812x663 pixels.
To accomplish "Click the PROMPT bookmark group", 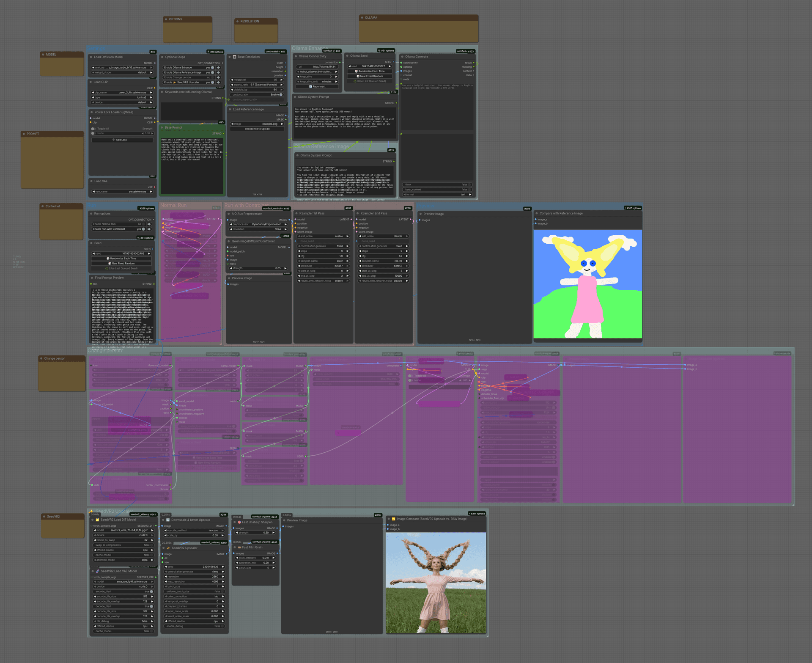I will pyautogui.click(x=52, y=160).
